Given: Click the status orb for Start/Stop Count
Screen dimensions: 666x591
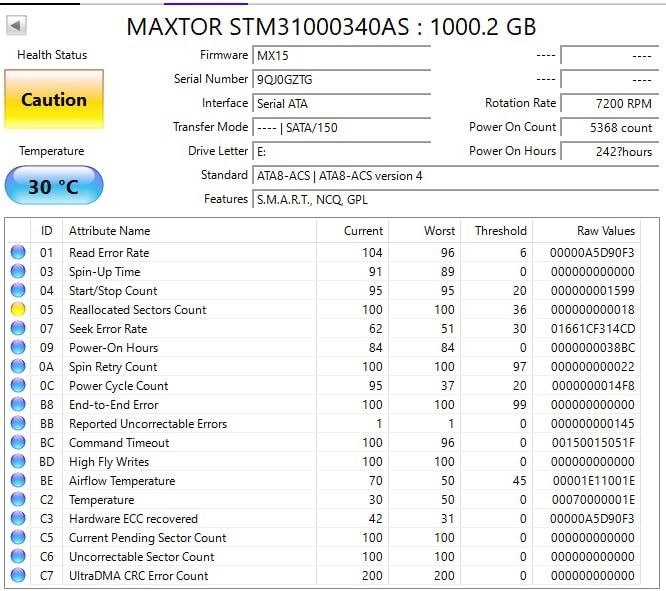Looking at the screenshot, I should pos(18,291).
